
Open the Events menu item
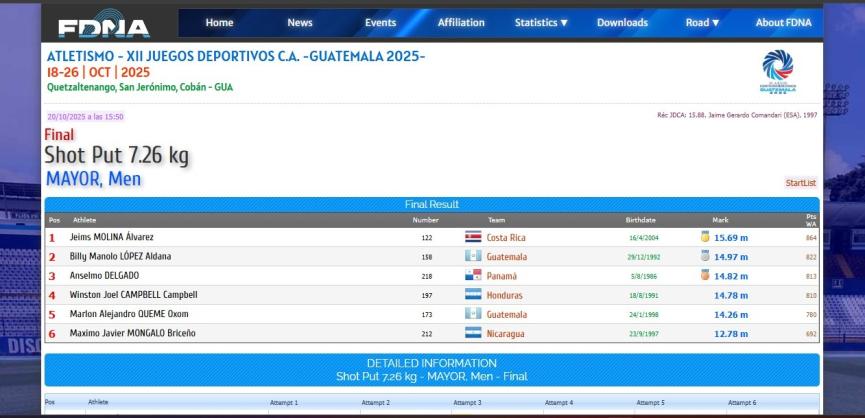tap(380, 23)
